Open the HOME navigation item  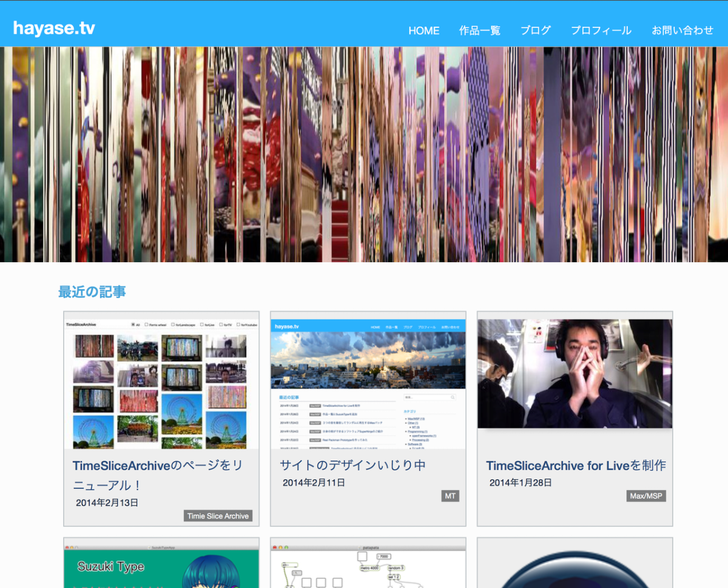423,30
